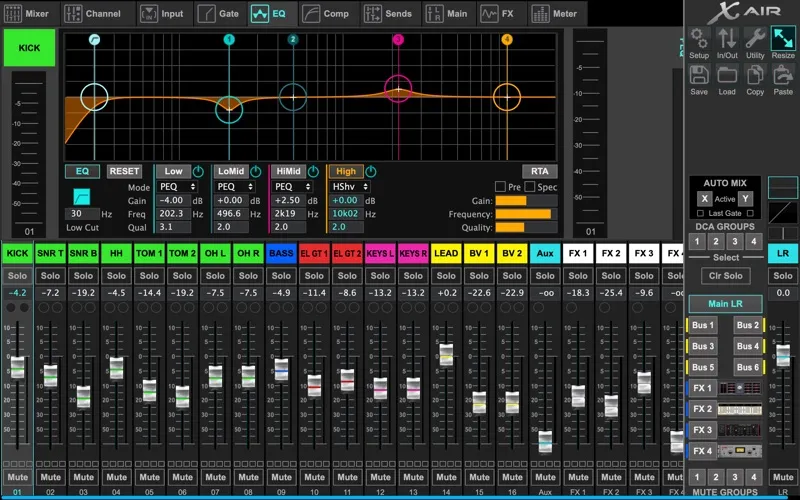Select EQ band 3 pink circle handle

[x=398, y=89]
